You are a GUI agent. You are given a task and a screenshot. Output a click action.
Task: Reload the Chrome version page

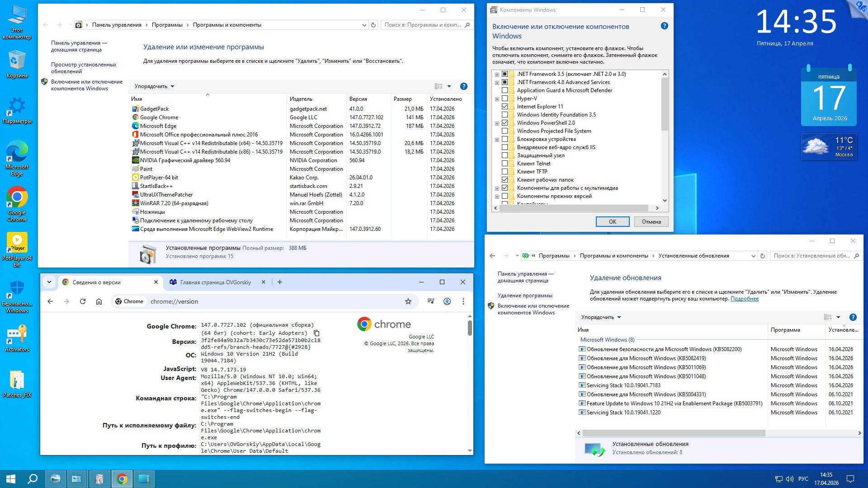[83, 301]
